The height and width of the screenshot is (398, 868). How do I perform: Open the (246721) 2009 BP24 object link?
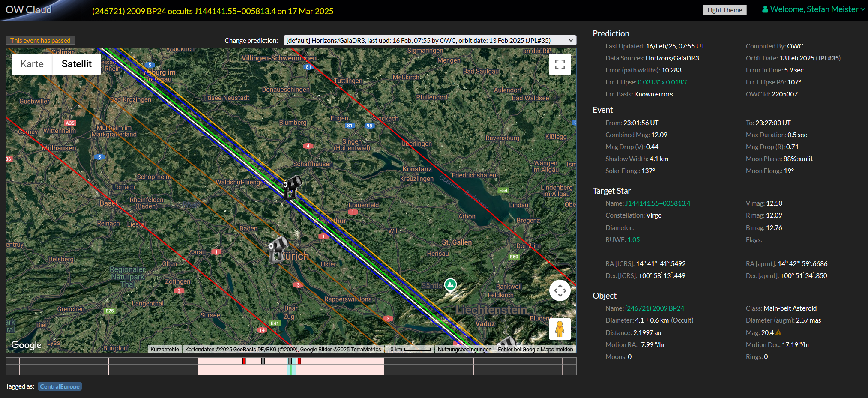point(654,308)
